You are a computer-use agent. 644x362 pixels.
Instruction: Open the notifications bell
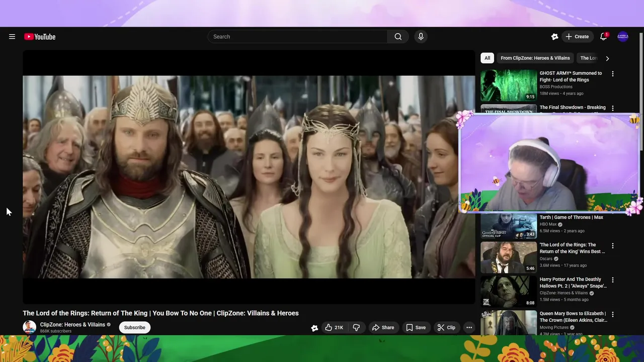point(603,37)
